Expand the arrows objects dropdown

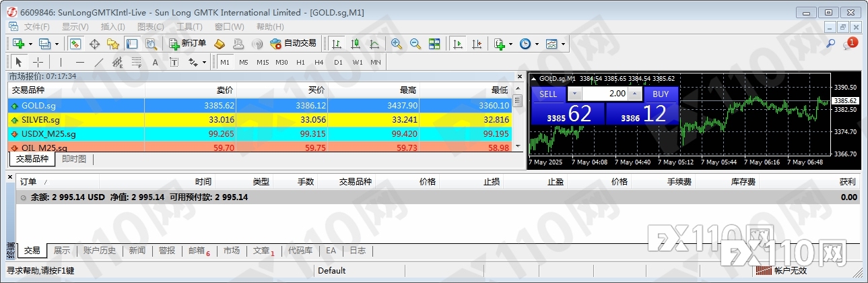(x=204, y=62)
